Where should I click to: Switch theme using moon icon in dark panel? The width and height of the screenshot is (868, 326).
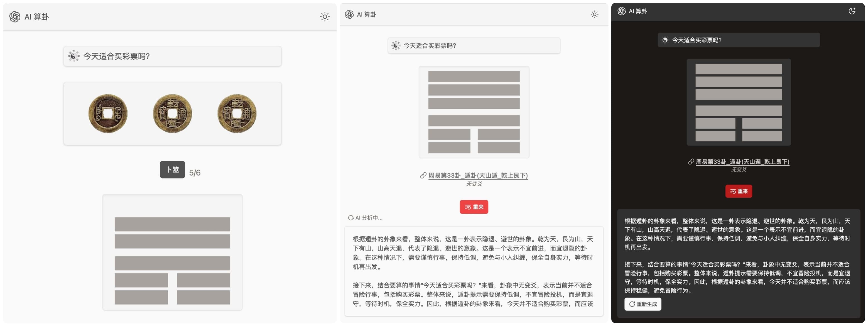point(852,11)
